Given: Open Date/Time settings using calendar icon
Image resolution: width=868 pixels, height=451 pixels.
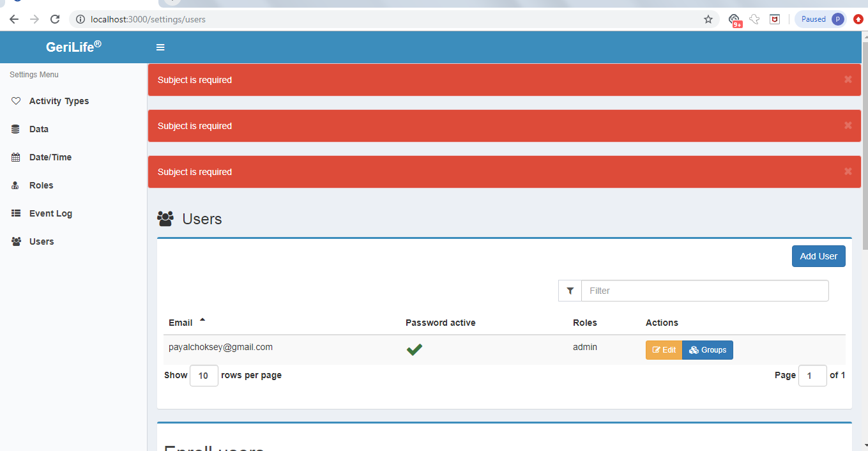Looking at the screenshot, I should click(x=15, y=157).
